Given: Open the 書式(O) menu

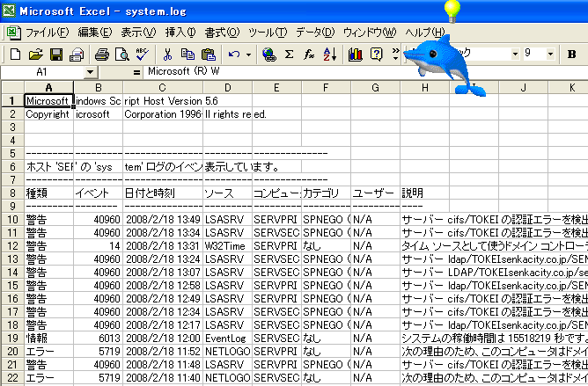Looking at the screenshot, I should pyautogui.click(x=222, y=33).
